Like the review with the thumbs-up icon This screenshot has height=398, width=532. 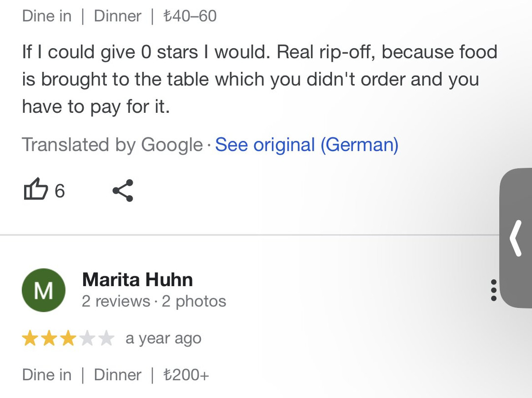point(36,191)
